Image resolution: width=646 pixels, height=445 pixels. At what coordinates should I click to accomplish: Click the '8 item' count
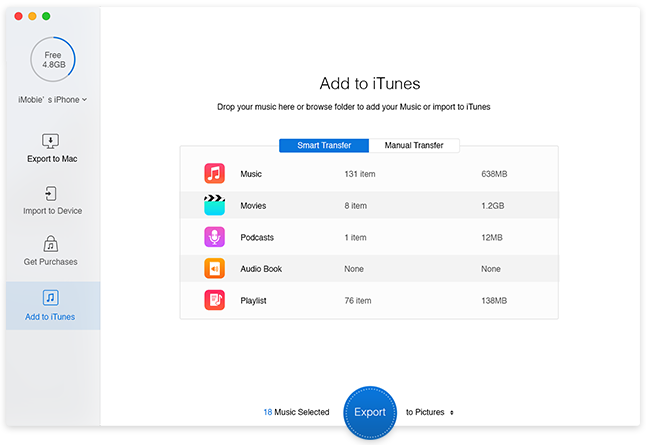click(356, 206)
